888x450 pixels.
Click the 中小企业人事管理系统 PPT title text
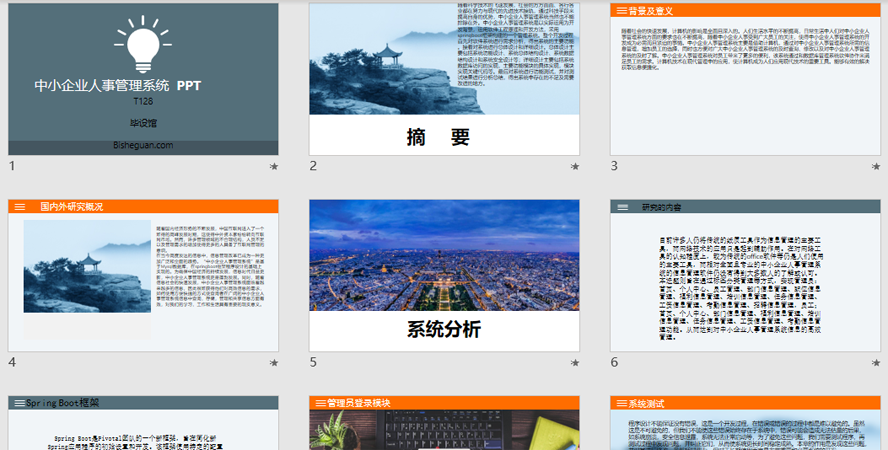(x=118, y=86)
